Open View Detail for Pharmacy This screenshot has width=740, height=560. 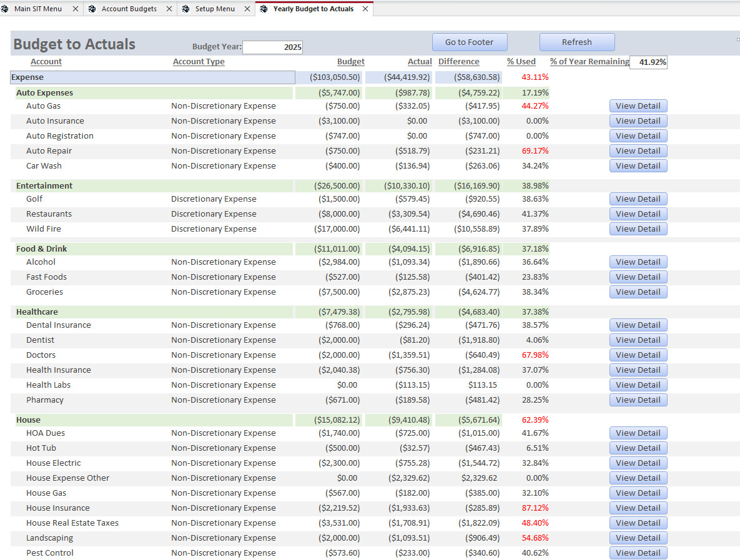click(x=638, y=400)
